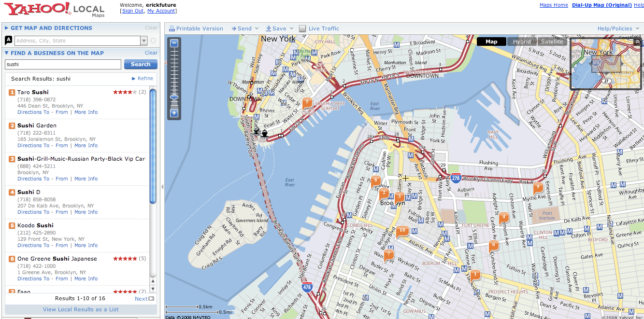Click the search results scrollbar thumb
This screenshot has width=644, height=319.
(x=153, y=146)
